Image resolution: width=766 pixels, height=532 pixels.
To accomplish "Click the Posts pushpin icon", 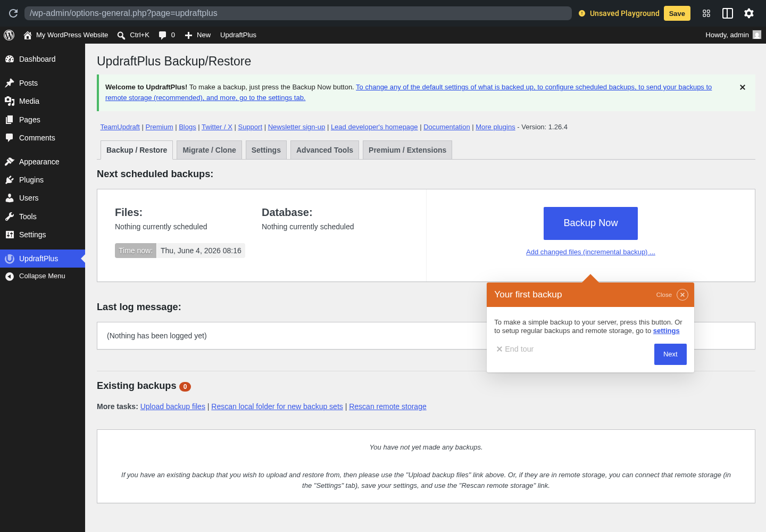I will [x=10, y=83].
